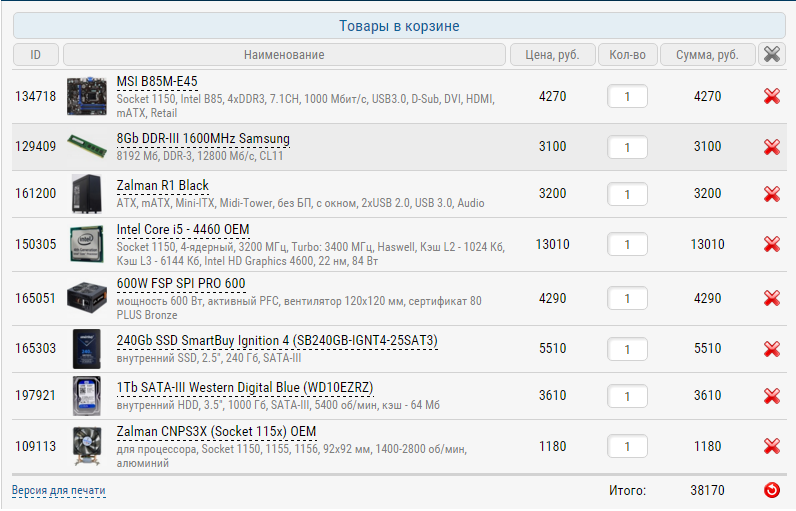This screenshot has width=796, height=511.
Task: Open the SmartBuy SSD thumbnail
Action: 87,349
